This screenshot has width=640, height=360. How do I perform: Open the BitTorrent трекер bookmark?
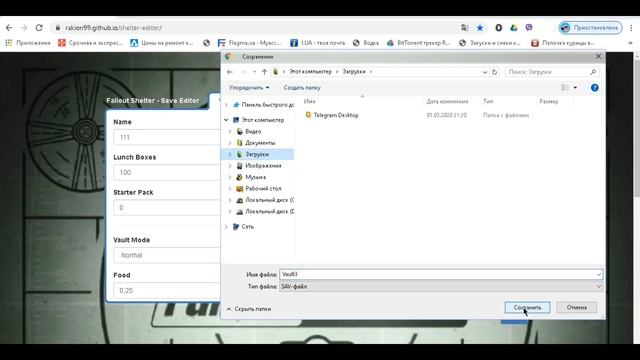click(x=418, y=43)
